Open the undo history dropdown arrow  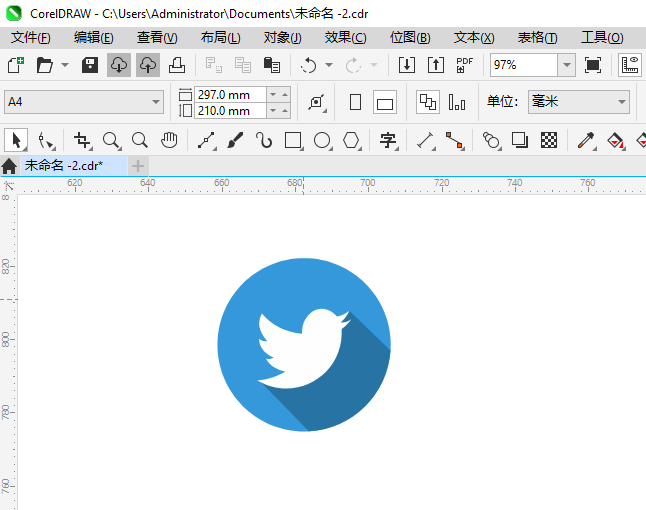point(329,65)
